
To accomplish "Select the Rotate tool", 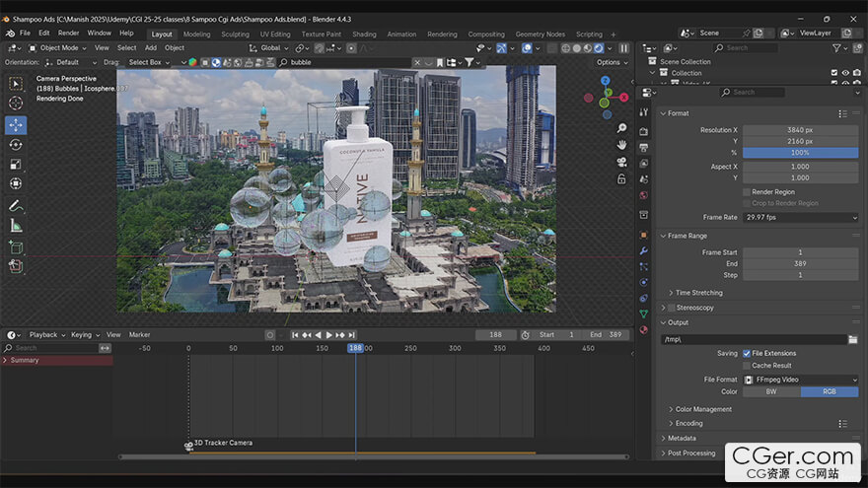I will click(x=16, y=145).
